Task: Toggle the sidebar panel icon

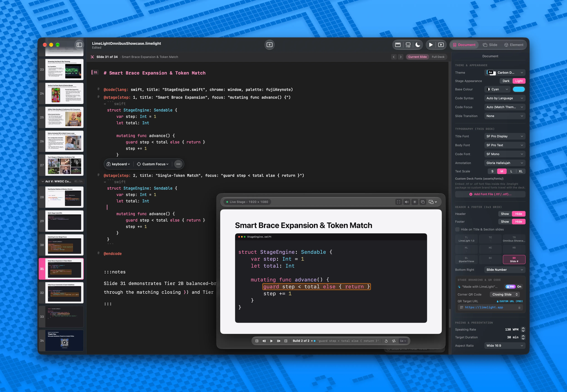Action: point(79,45)
